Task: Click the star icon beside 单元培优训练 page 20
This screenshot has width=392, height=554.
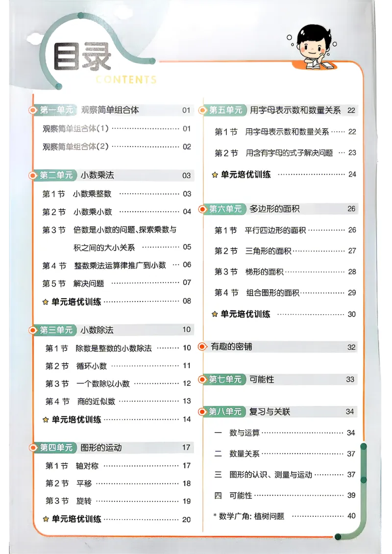Action: (46, 519)
